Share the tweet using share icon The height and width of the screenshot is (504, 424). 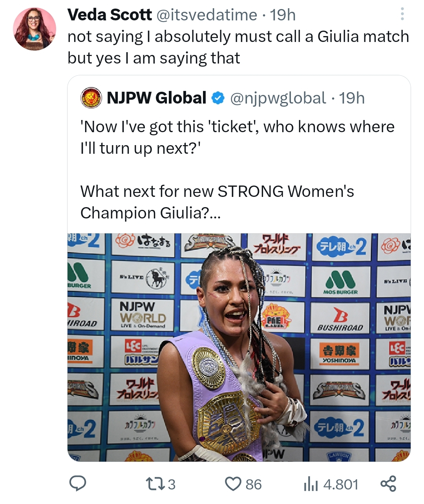[x=388, y=484]
